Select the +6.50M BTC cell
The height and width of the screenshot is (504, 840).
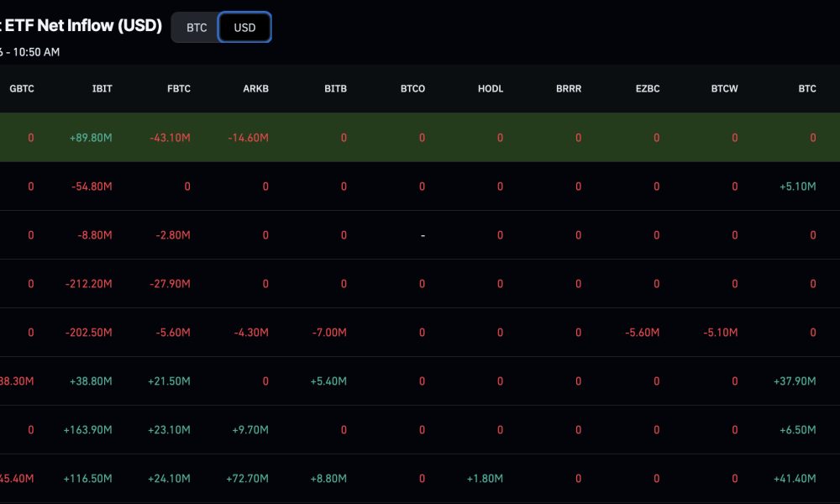(x=797, y=430)
